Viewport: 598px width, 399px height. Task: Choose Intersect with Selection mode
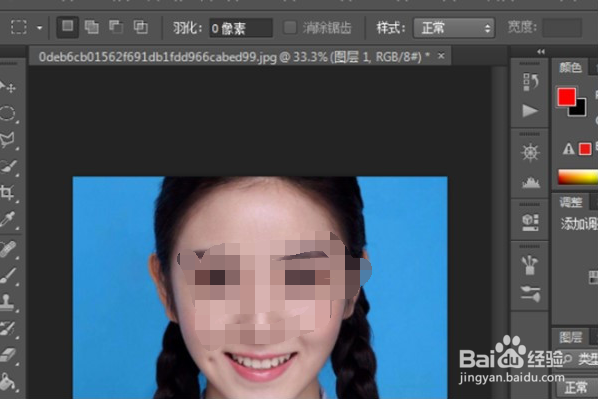pos(140,27)
